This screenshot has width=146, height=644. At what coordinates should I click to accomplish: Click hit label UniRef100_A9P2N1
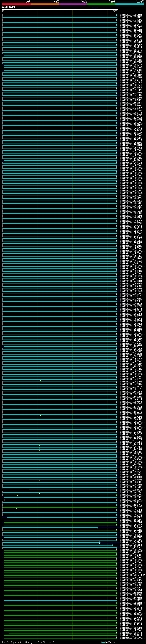click(x=131, y=60)
